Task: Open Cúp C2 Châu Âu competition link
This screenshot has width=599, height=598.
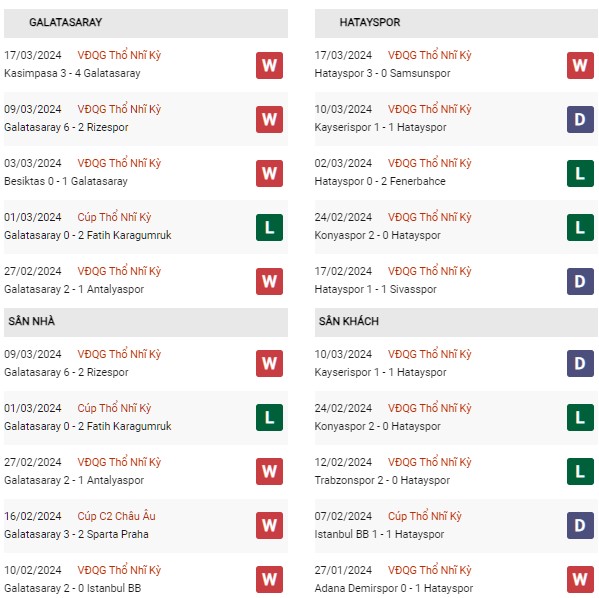Action: pos(117,516)
